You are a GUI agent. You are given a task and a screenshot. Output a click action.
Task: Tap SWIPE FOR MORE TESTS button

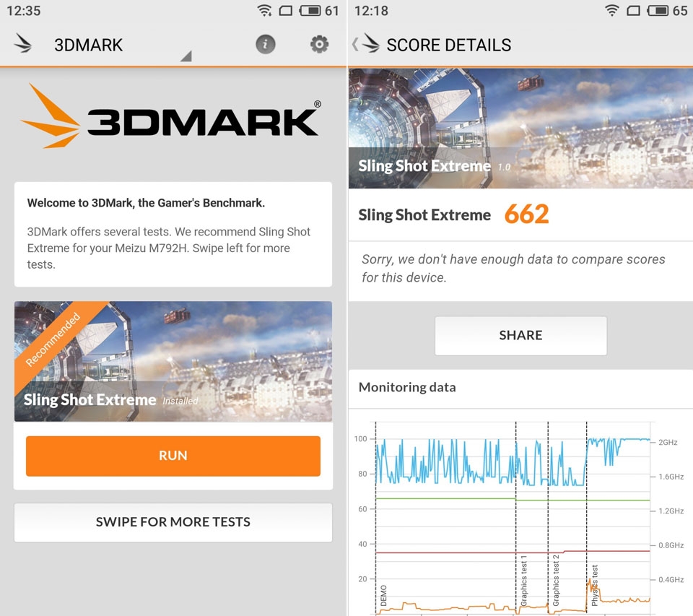tap(173, 522)
